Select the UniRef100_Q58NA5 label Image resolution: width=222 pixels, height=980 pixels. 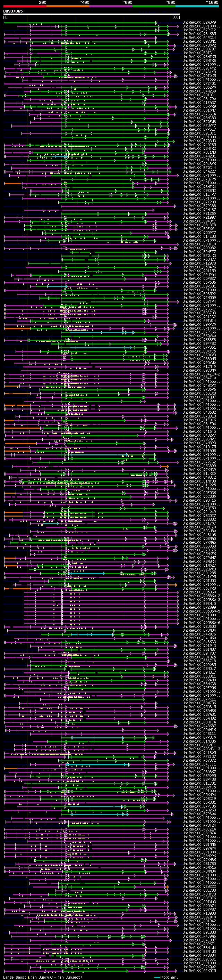click(x=199, y=538)
